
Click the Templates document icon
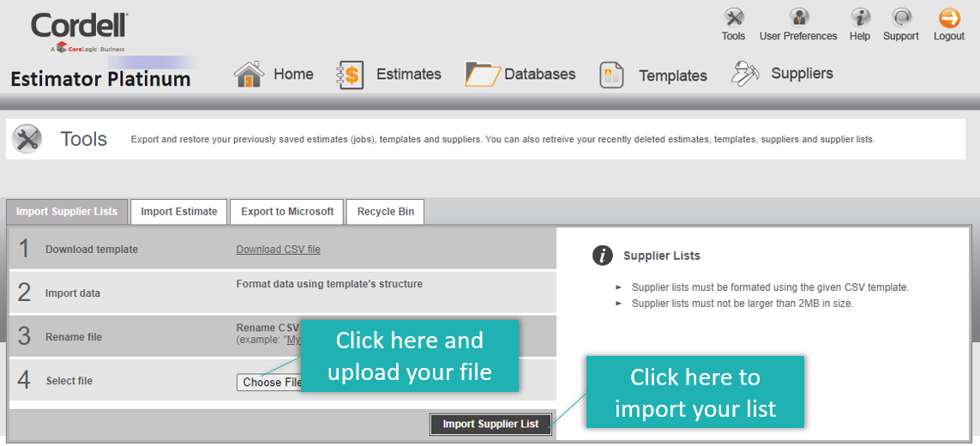[x=612, y=75]
